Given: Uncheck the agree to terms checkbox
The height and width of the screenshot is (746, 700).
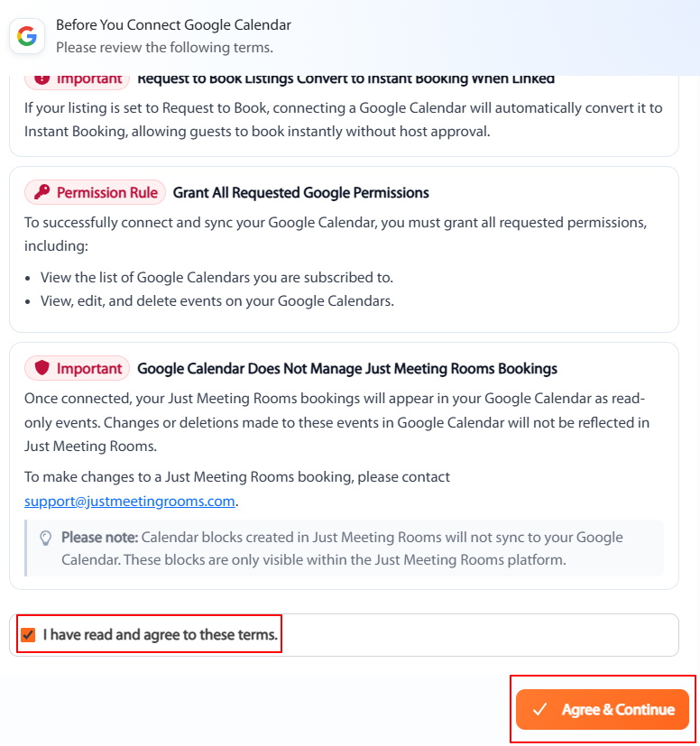Looking at the screenshot, I should [28, 635].
